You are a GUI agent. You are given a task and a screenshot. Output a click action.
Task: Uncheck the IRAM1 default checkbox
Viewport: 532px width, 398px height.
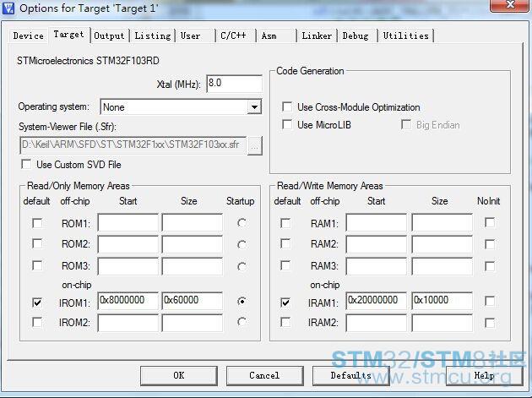click(x=285, y=303)
